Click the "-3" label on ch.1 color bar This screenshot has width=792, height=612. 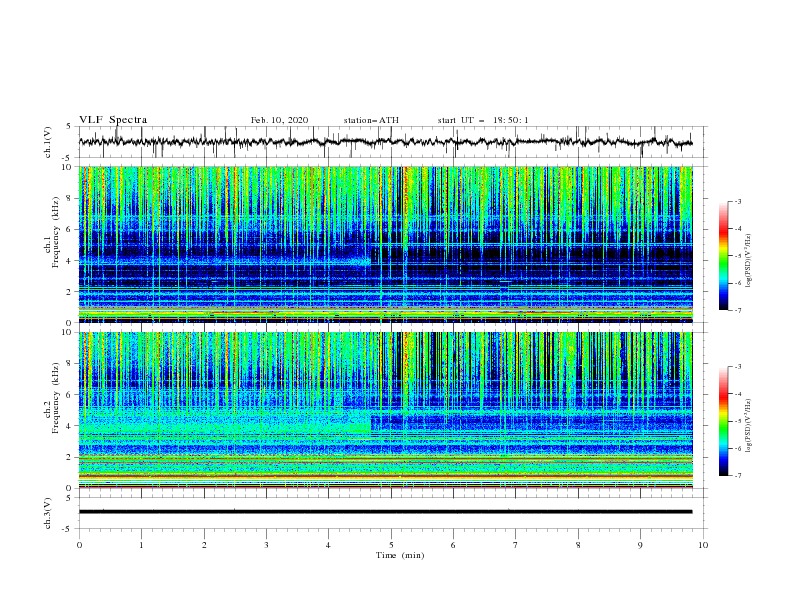coord(737,201)
